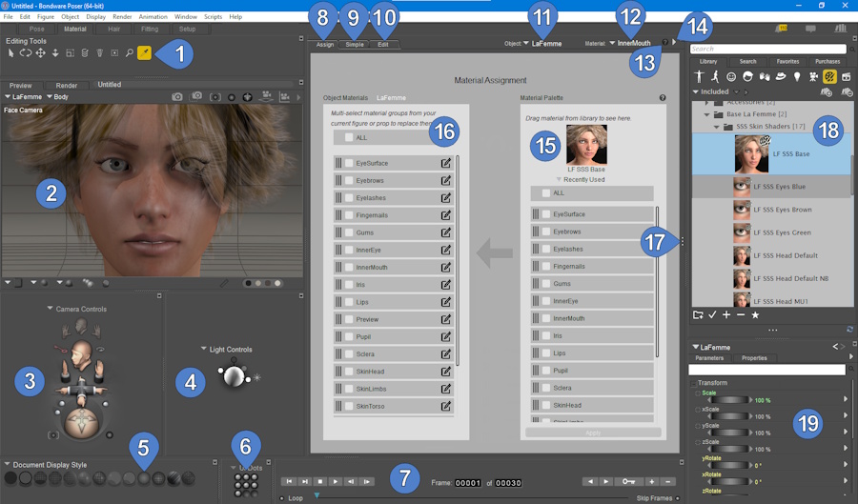Click the add keyframe key icon

pos(628,482)
